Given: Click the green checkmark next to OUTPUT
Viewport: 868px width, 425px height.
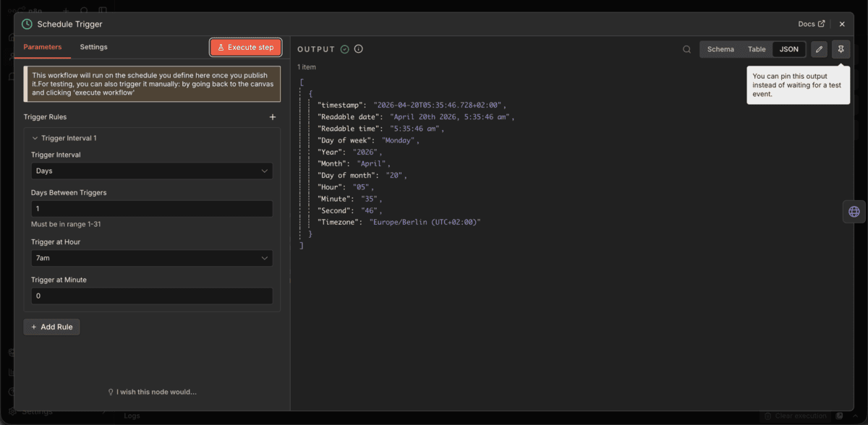Looking at the screenshot, I should click(x=345, y=48).
